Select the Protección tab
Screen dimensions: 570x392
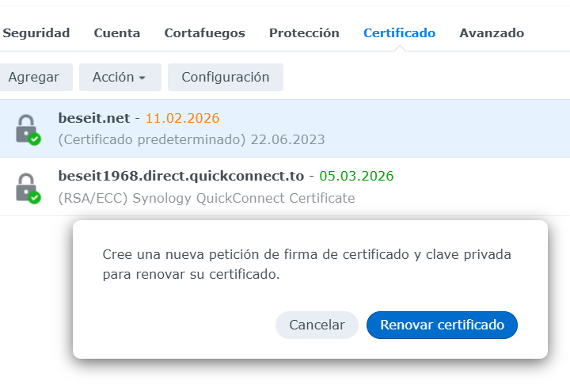click(x=304, y=33)
